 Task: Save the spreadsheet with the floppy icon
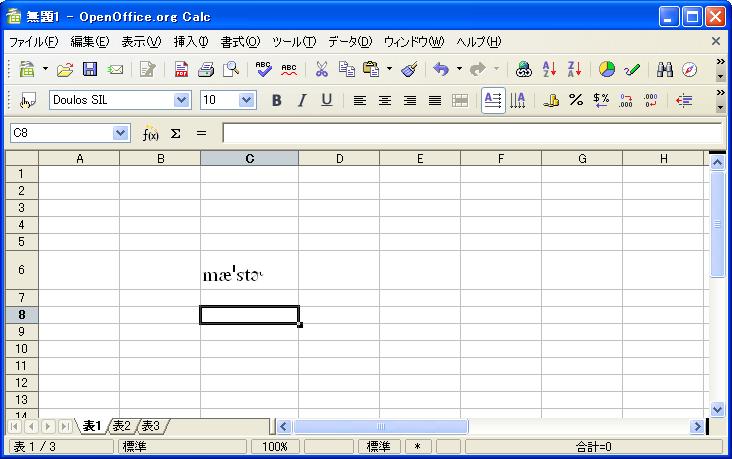tap(90, 70)
